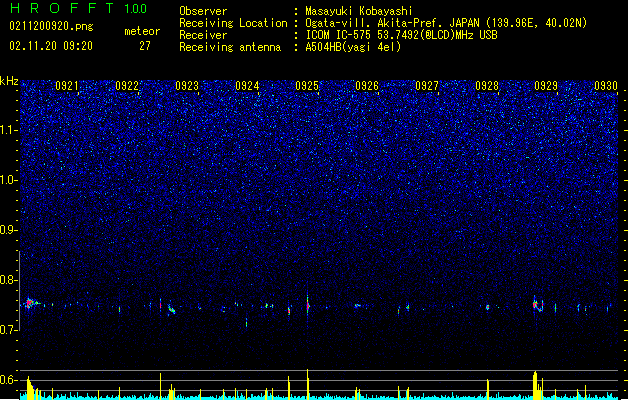Click the Receiving antenna label
Image resolution: width=629 pixels, height=400 pixels.
click(230, 47)
